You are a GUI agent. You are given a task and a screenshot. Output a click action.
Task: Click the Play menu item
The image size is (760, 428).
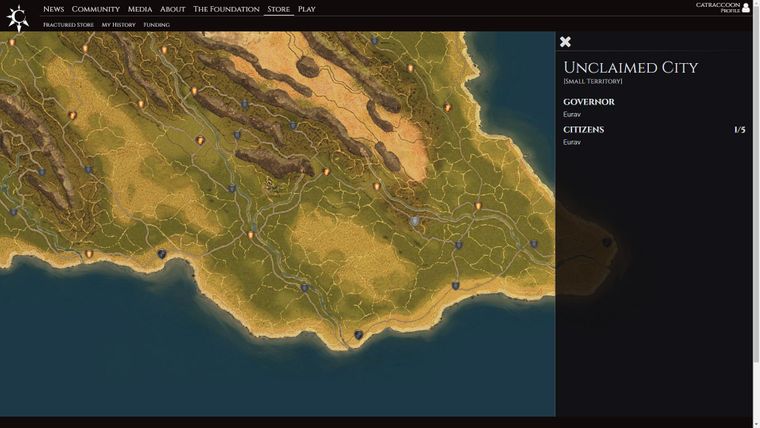306,9
